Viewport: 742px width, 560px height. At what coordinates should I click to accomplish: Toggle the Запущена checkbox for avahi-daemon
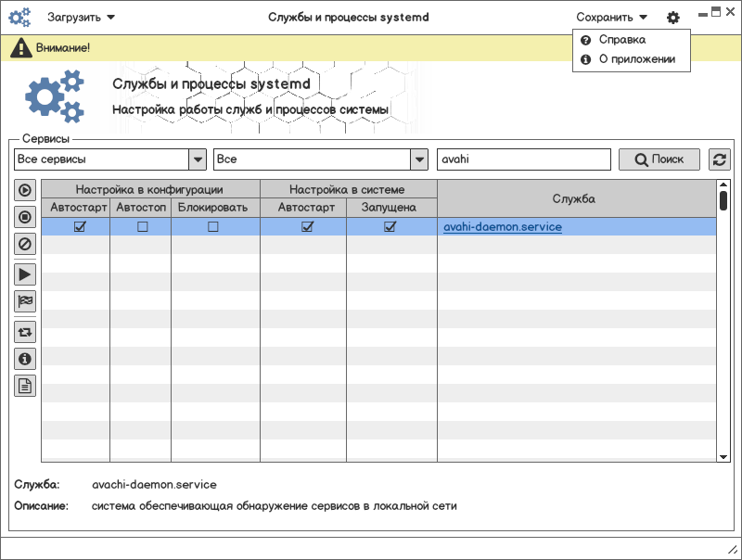point(390,226)
